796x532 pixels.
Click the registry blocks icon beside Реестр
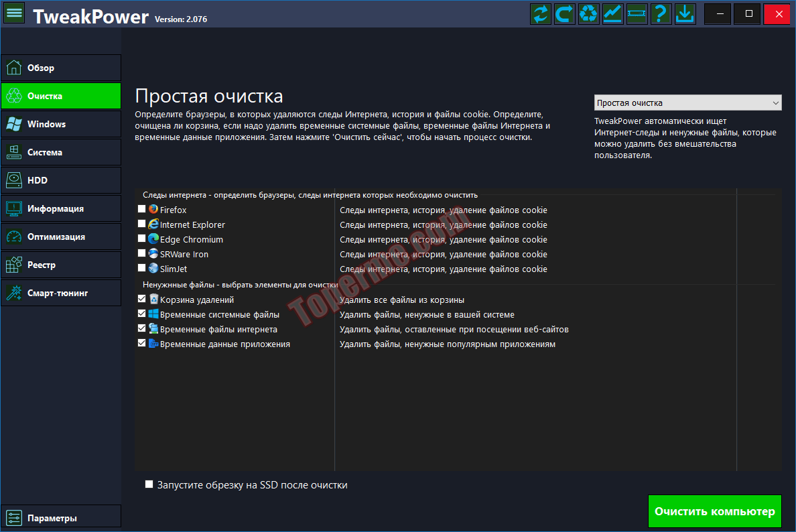coord(14,265)
